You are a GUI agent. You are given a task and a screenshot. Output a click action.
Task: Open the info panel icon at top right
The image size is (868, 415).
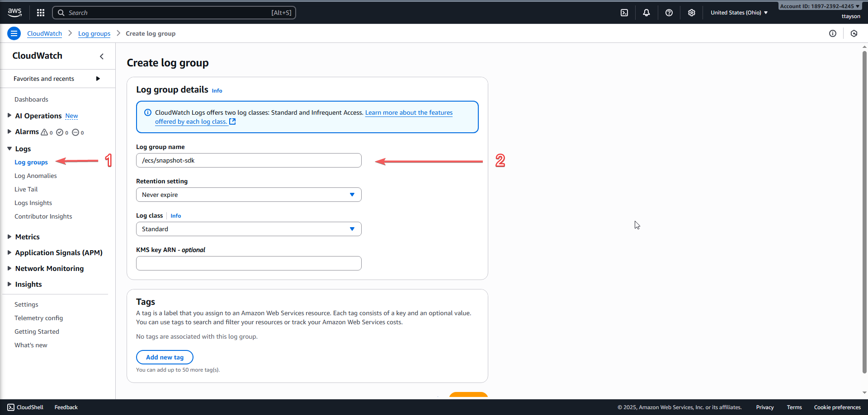click(x=833, y=33)
